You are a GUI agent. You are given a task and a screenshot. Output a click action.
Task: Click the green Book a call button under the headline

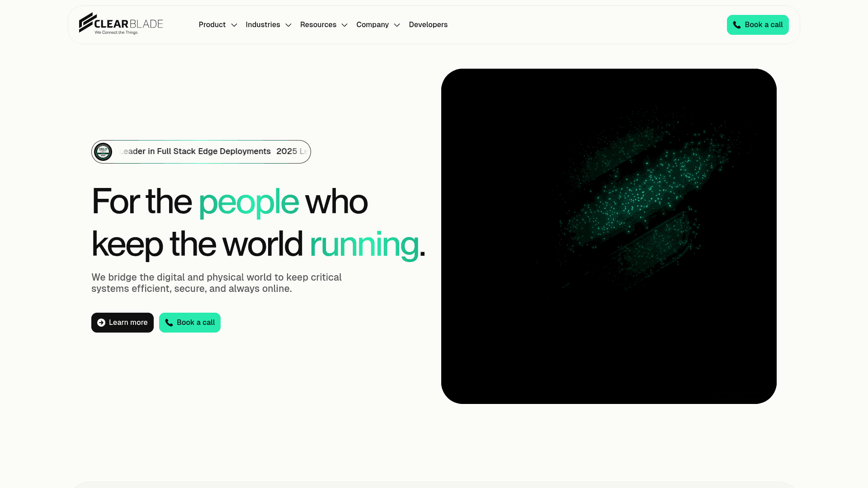click(x=189, y=323)
